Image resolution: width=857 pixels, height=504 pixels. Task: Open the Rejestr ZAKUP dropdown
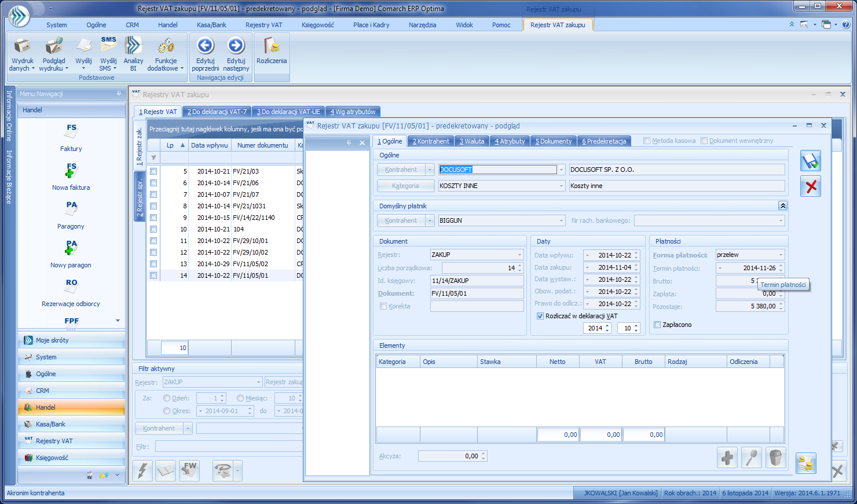click(x=519, y=255)
